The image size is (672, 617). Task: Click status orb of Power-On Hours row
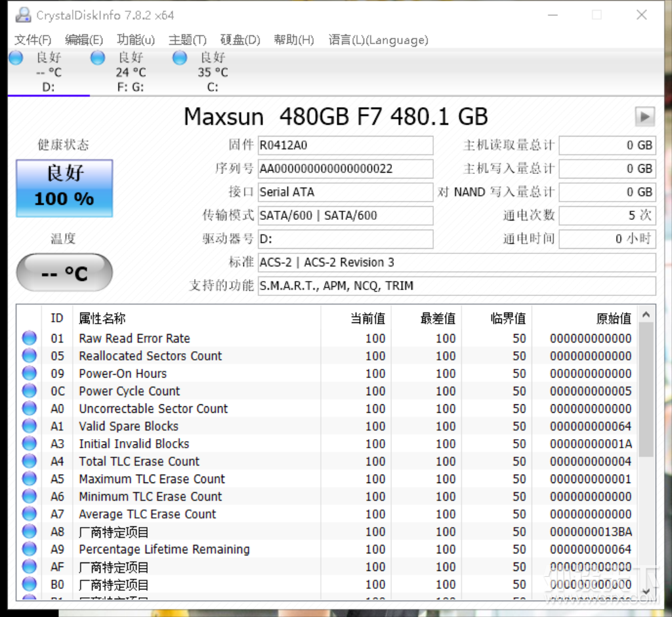click(x=29, y=373)
